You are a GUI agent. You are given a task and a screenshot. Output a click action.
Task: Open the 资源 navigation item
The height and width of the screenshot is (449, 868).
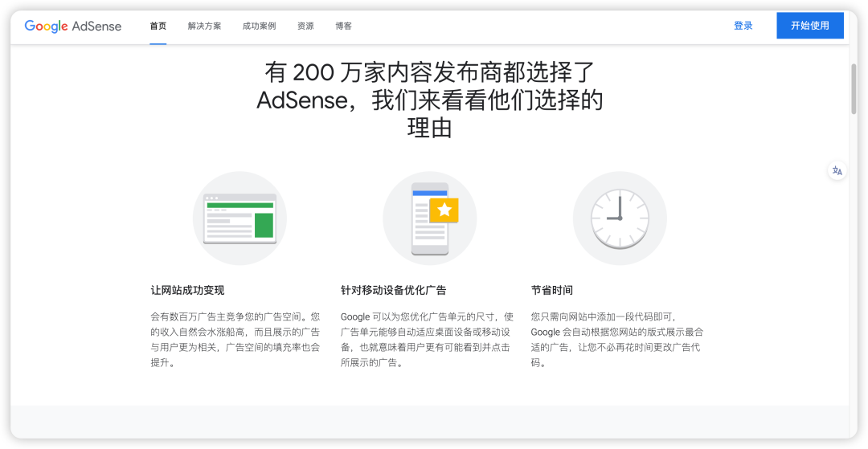(305, 26)
